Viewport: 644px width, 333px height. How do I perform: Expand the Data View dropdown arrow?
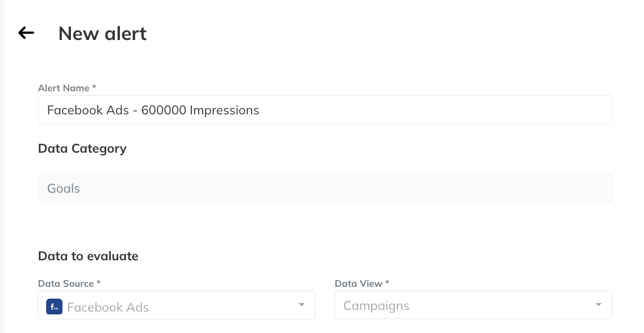click(598, 305)
